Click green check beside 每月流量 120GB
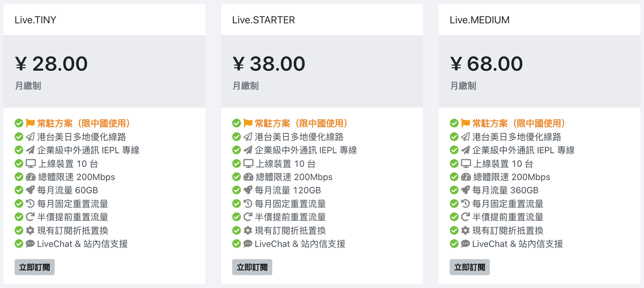This screenshot has width=644, height=288. coord(236,190)
